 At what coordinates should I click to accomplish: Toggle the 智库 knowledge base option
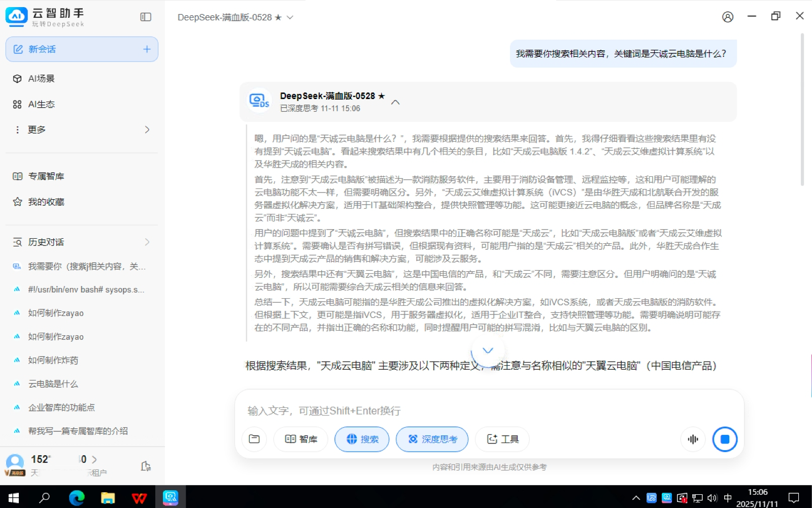point(301,439)
